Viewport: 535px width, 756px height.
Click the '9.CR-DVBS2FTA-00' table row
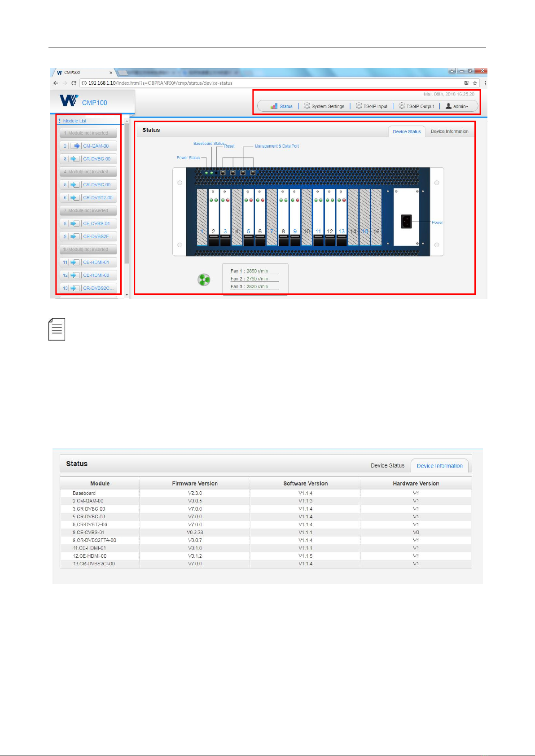click(x=266, y=540)
